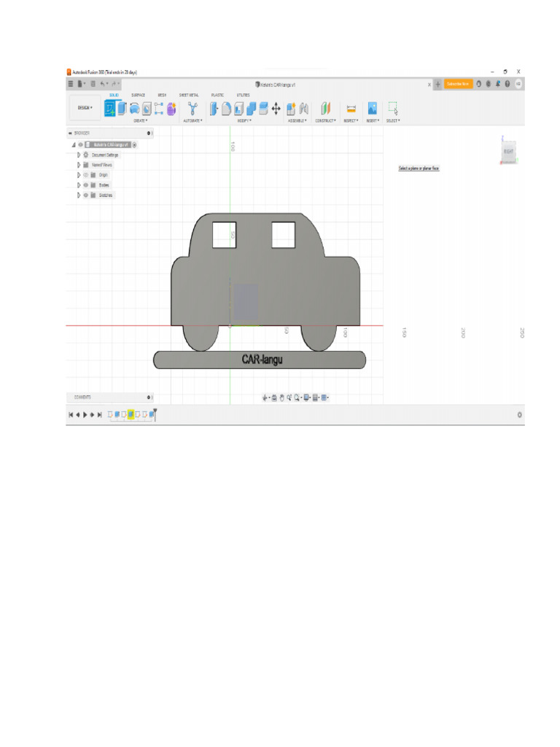Open the Assemble dropdown menu
The width and height of the screenshot is (560, 747).
coord(297,120)
